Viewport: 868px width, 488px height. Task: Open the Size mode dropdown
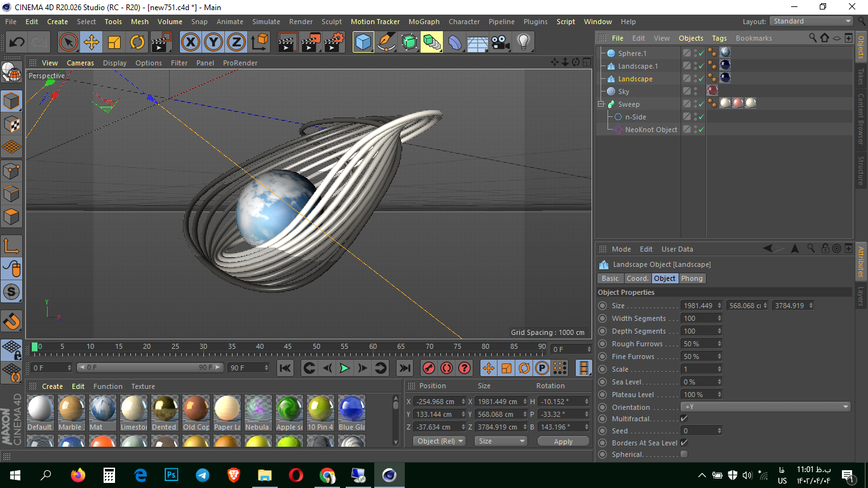501,441
